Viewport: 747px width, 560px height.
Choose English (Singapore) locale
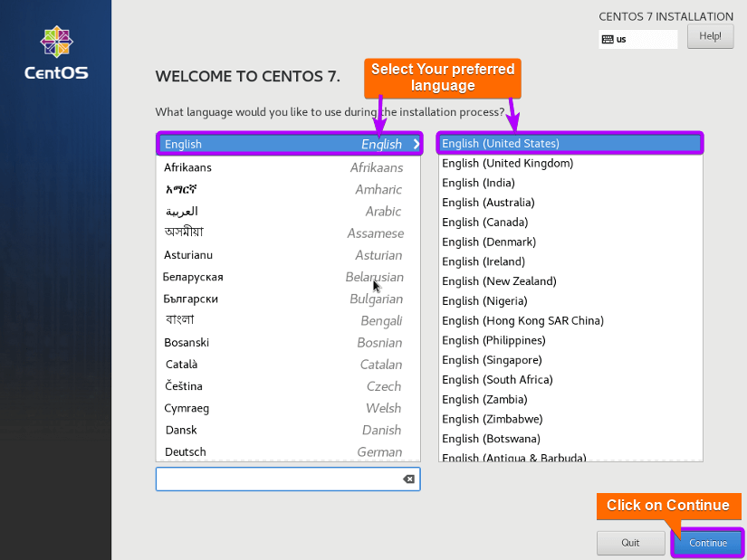pyautogui.click(x=570, y=360)
